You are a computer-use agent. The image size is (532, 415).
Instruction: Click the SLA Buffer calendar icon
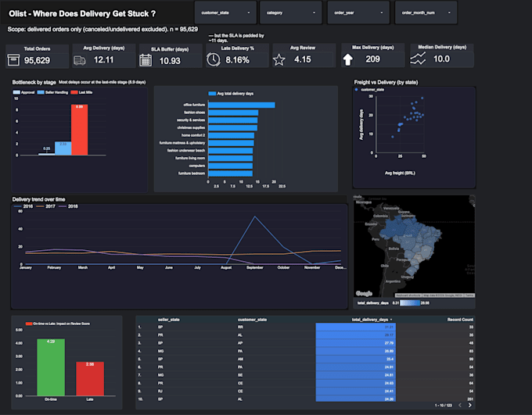[x=146, y=60]
